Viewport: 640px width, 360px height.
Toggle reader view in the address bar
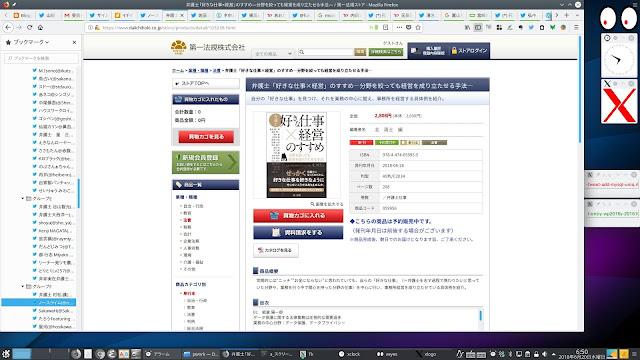(385, 27)
